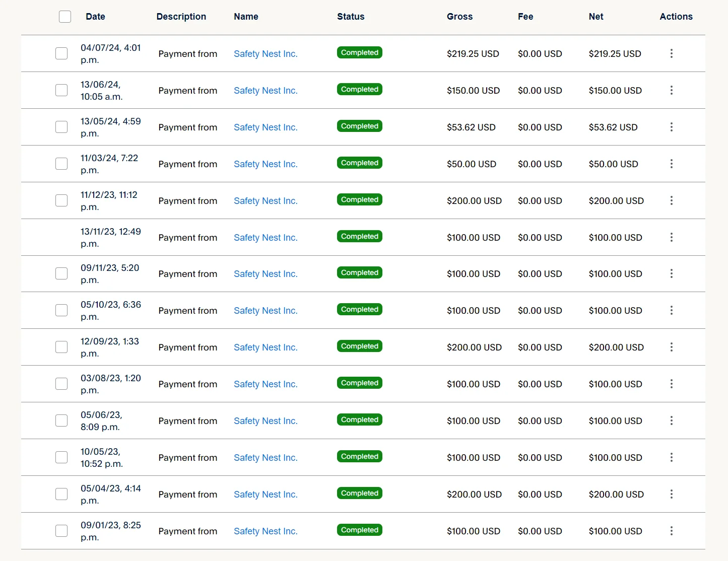Select the 11/12/23 transaction checkbox

click(61, 200)
